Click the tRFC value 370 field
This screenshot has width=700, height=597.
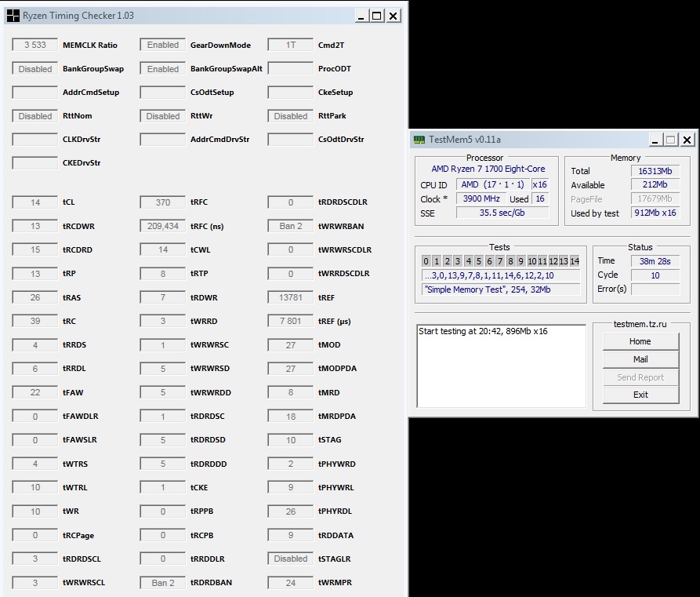point(162,202)
